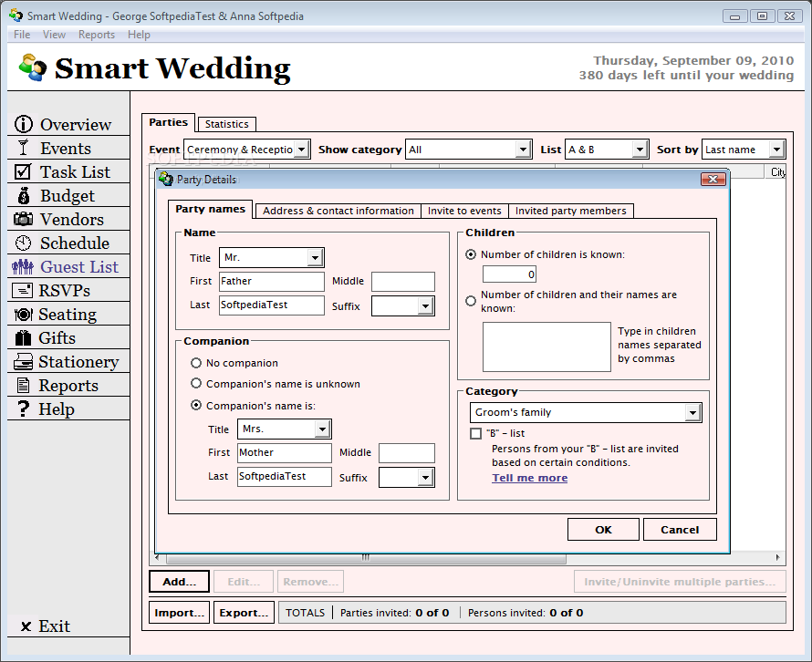The image size is (812, 662).
Task: Click the OK button
Action: (603, 530)
